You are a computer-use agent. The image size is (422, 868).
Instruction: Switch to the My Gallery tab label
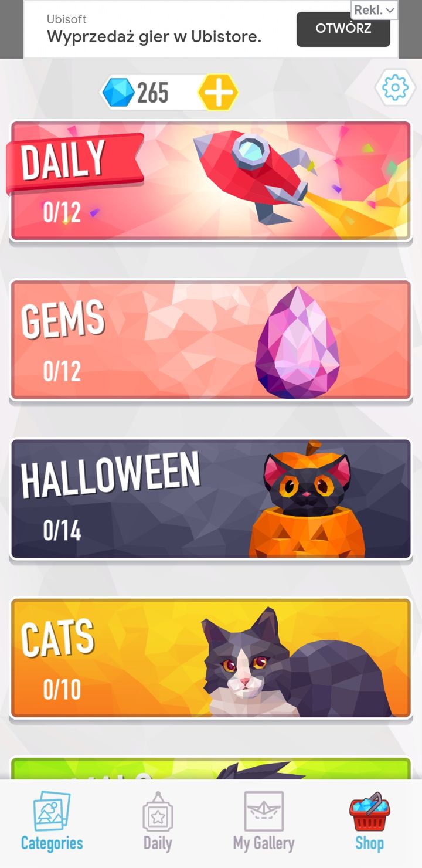click(x=264, y=843)
